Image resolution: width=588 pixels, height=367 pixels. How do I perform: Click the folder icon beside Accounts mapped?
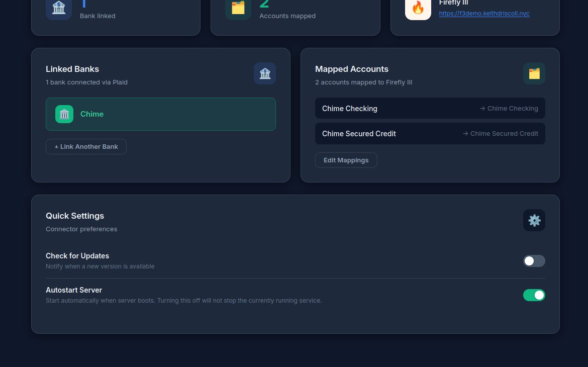click(238, 8)
